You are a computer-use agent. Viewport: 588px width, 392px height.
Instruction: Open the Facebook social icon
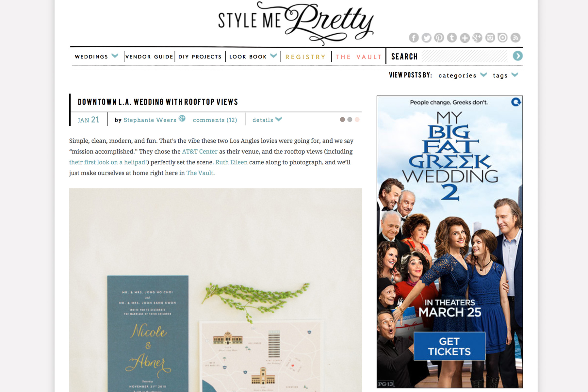click(x=414, y=38)
